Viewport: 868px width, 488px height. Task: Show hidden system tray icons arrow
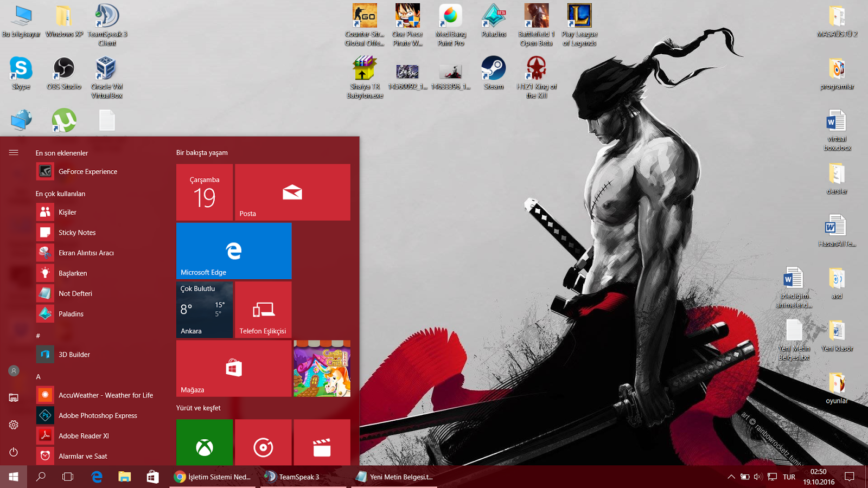click(x=731, y=477)
